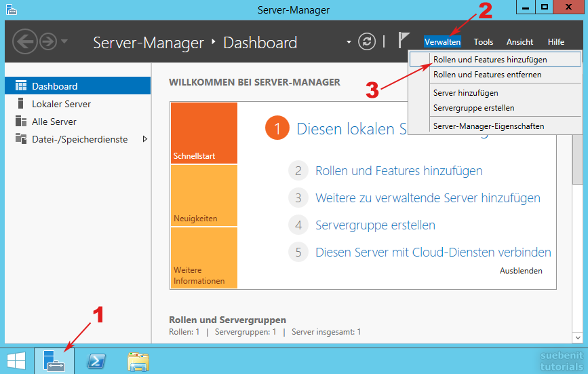Click WILLKOMMEN BEI SERVER-MANAGER heading
The width and height of the screenshot is (588, 374).
(254, 82)
